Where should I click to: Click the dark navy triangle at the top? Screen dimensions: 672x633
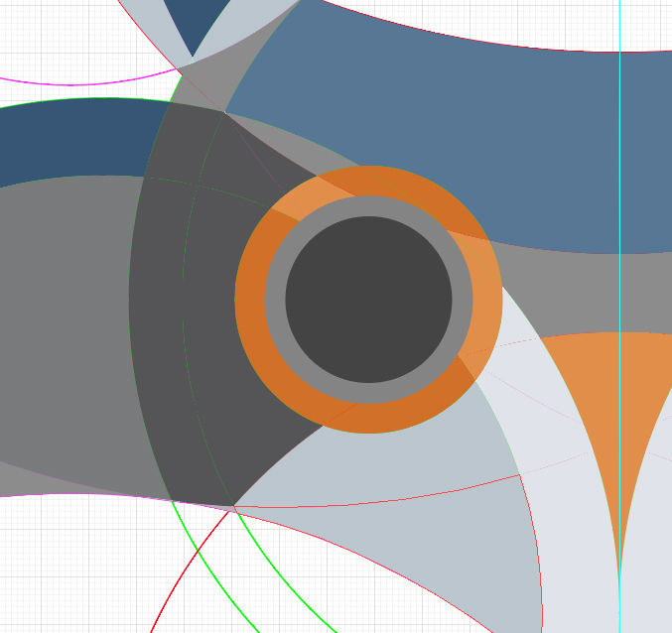pos(193,22)
